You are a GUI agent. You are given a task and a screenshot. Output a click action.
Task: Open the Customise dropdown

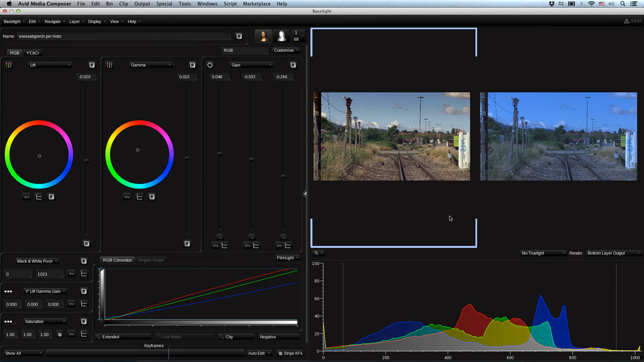286,50
